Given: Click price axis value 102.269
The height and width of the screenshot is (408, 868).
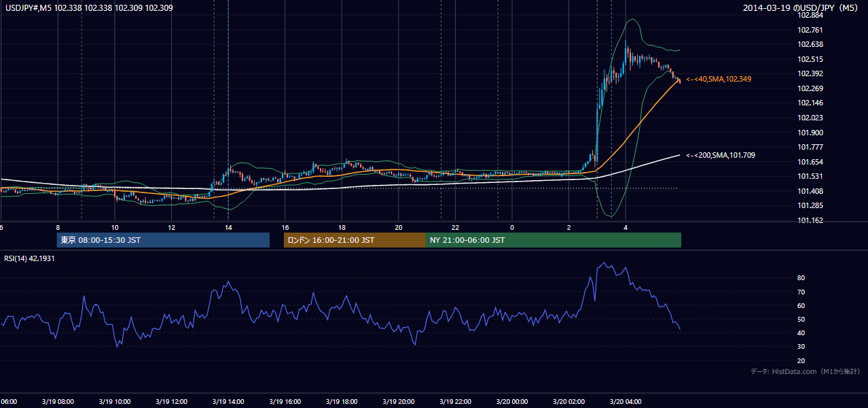Looking at the screenshot, I should coord(810,88).
